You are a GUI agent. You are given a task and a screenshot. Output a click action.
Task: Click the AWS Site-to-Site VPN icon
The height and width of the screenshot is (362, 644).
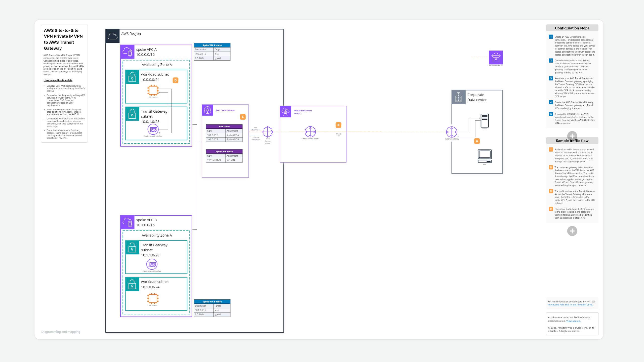coord(496,58)
